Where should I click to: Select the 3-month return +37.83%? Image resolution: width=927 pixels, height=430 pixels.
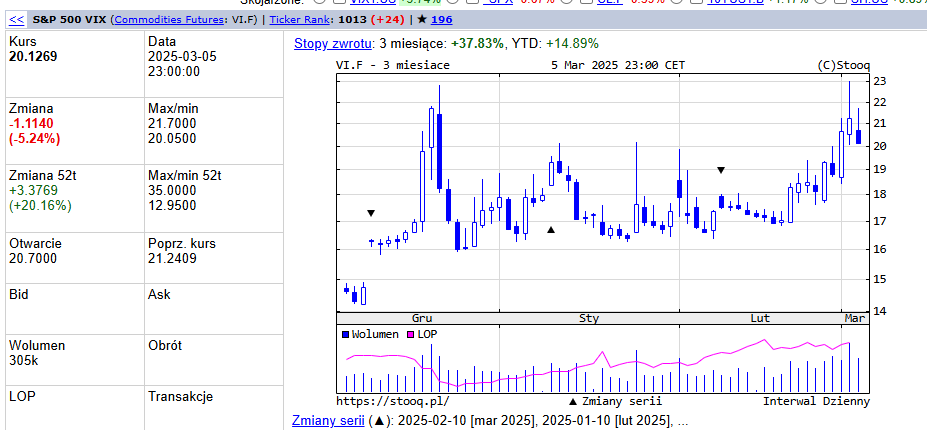pyautogui.click(x=477, y=43)
